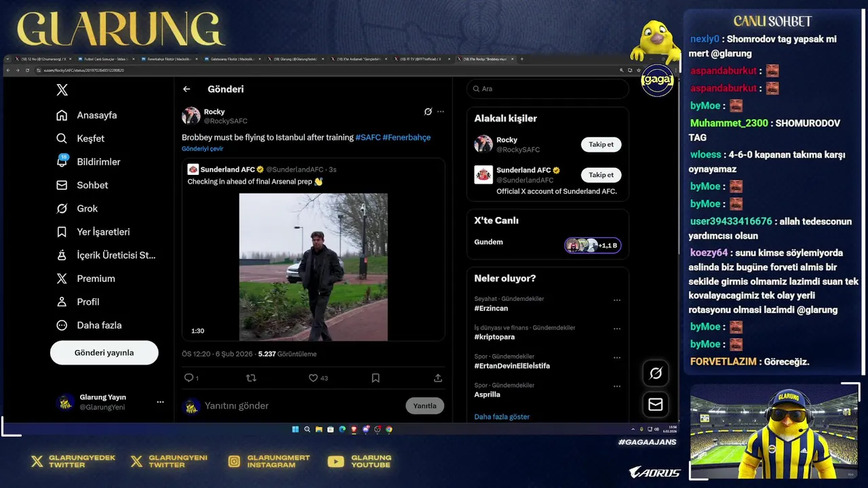Open File Explorer from taskbar
Viewport: 868px width, 488px height.
pos(319,429)
